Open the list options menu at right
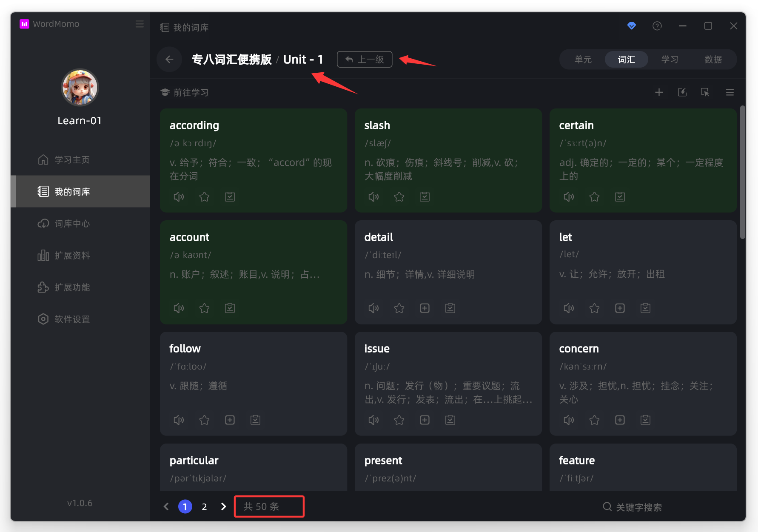This screenshot has width=758, height=532. pos(730,92)
